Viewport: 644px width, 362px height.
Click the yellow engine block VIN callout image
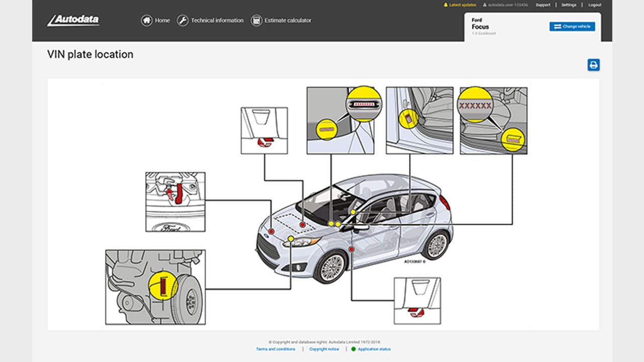pyautogui.click(x=154, y=287)
